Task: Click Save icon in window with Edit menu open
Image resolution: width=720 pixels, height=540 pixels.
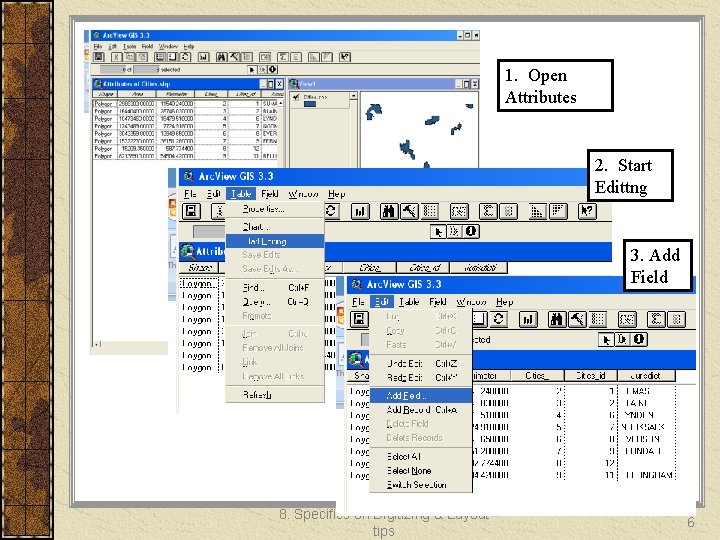Action: [360, 319]
